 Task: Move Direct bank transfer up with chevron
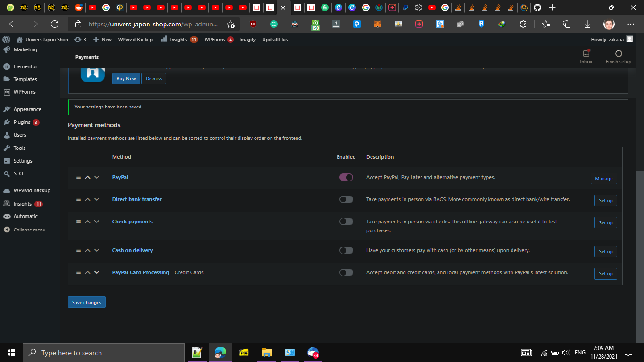(87, 199)
